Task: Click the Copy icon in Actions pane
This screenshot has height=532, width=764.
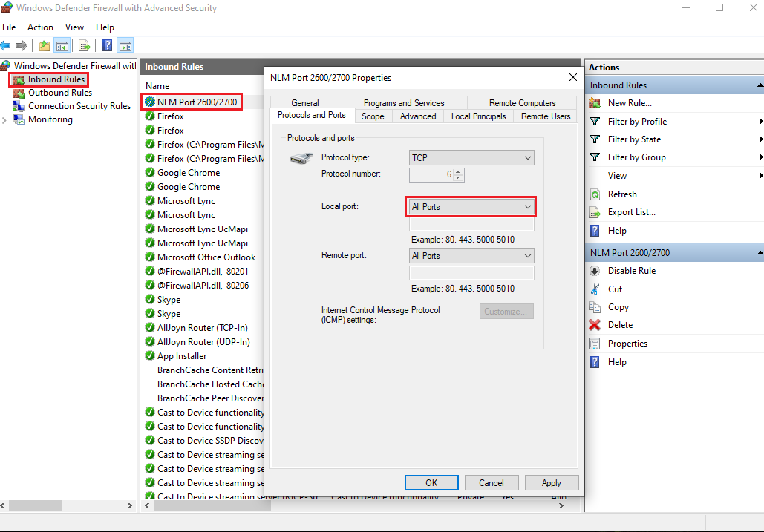Action: coord(595,307)
